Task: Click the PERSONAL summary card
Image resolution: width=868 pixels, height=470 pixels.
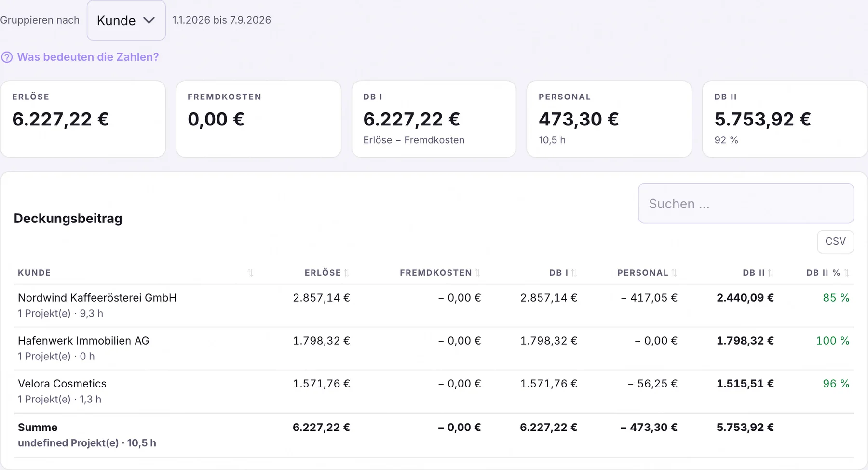Action: [609, 119]
